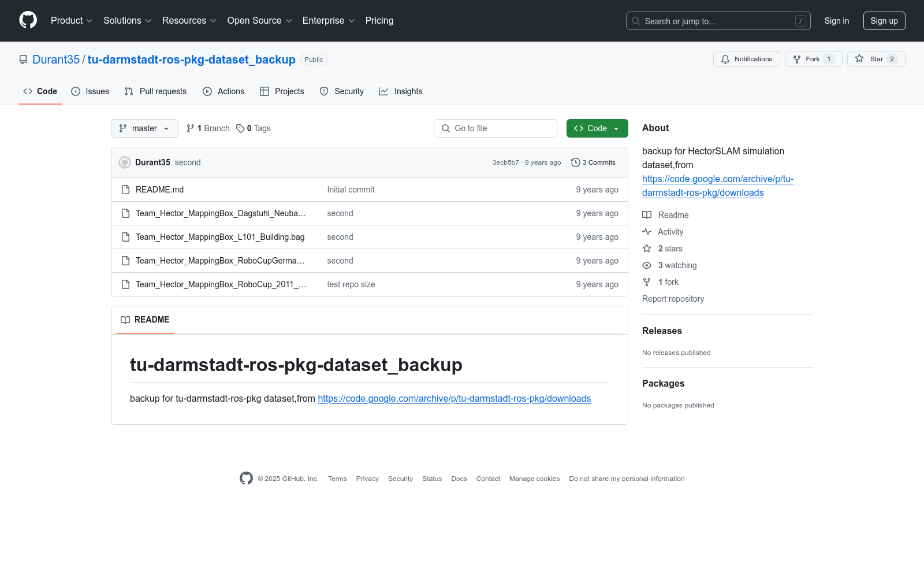Click the history clock icon beside Commits
The image size is (924, 578).
(575, 162)
